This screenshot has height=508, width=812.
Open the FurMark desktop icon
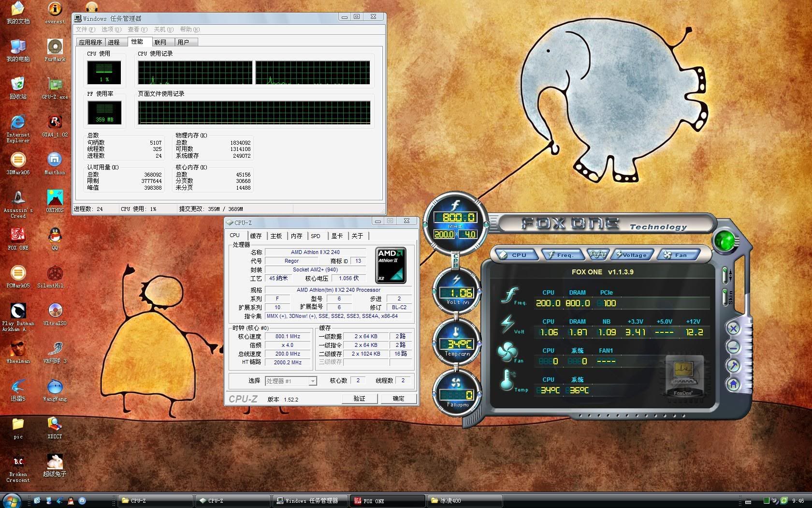click(55, 48)
